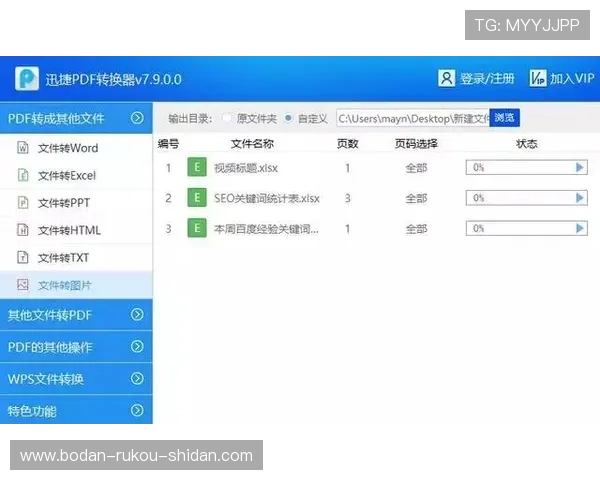Click the 文件转图片 image icon
This screenshot has width=600, height=480.
pyautogui.click(x=23, y=285)
